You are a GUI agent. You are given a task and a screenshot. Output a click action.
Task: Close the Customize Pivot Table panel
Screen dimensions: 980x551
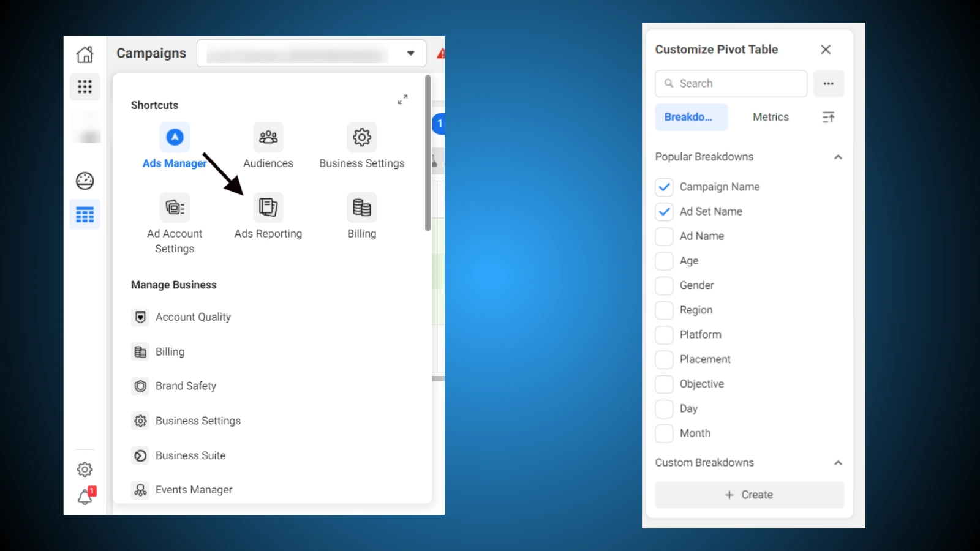click(x=826, y=50)
